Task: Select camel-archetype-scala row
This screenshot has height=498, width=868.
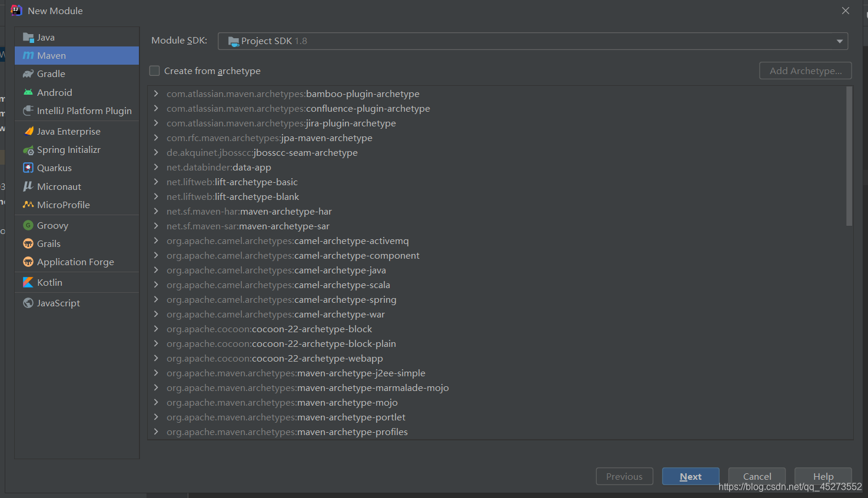Action: [x=496, y=285]
